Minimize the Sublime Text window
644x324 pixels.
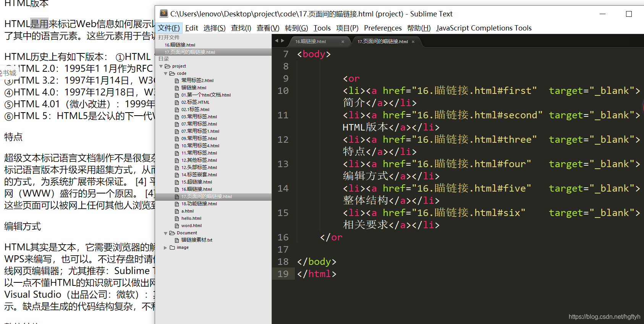click(x=602, y=14)
